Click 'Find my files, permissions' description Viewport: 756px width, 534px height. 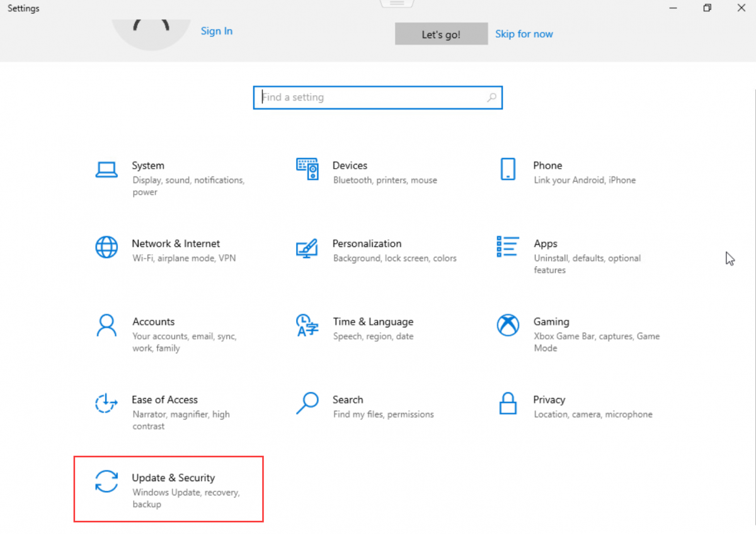pyautogui.click(x=384, y=414)
